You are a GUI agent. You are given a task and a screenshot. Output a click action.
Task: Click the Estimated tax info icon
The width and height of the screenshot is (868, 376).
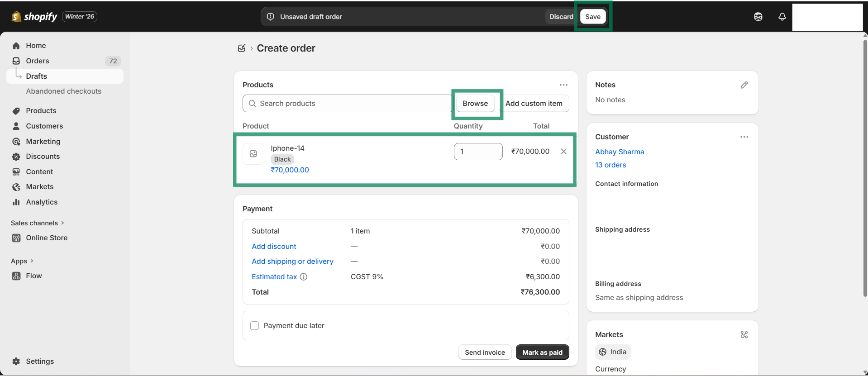pyautogui.click(x=304, y=277)
